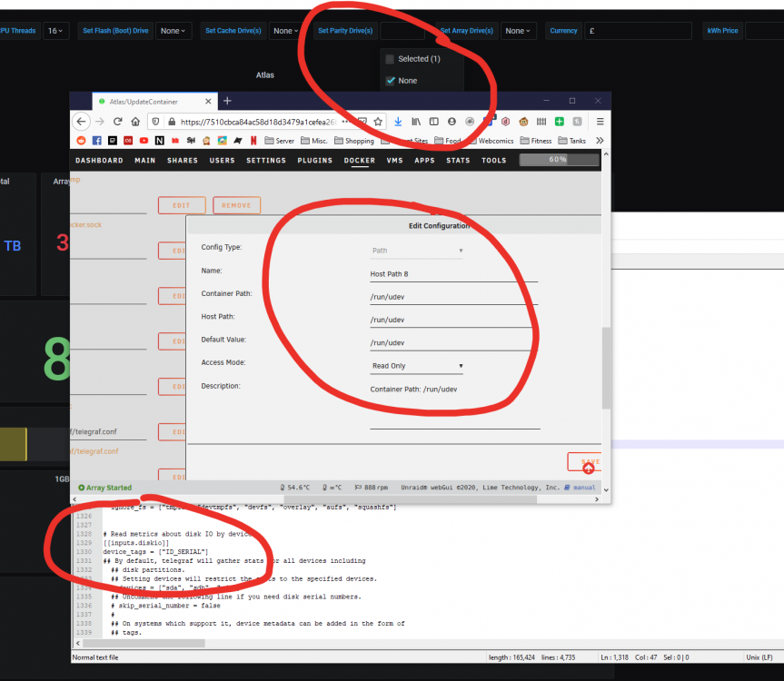This screenshot has height=681, width=784.
Task: Open the Reddit bookmark icon
Action: (x=81, y=141)
